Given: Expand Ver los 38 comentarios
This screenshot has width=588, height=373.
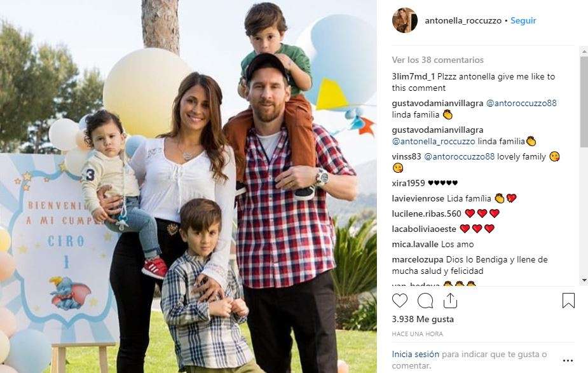Looking at the screenshot, I should click(x=437, y=60).
